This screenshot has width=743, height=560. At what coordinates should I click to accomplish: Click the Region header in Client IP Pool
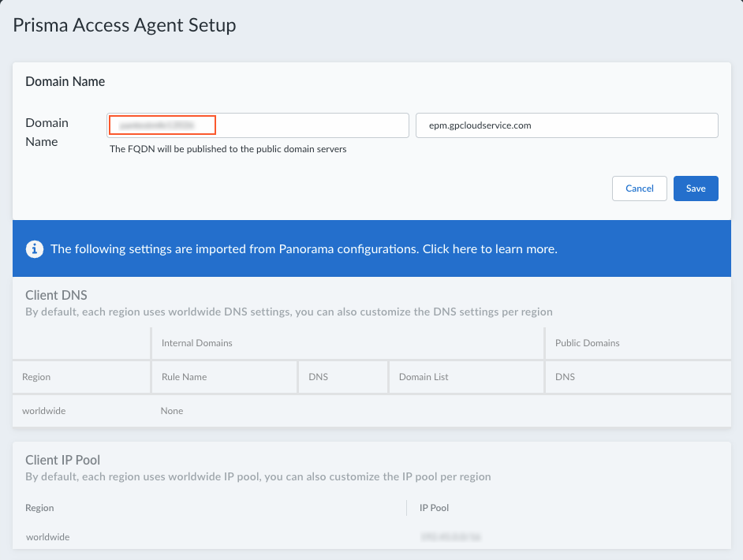click(x=39, y=508)
